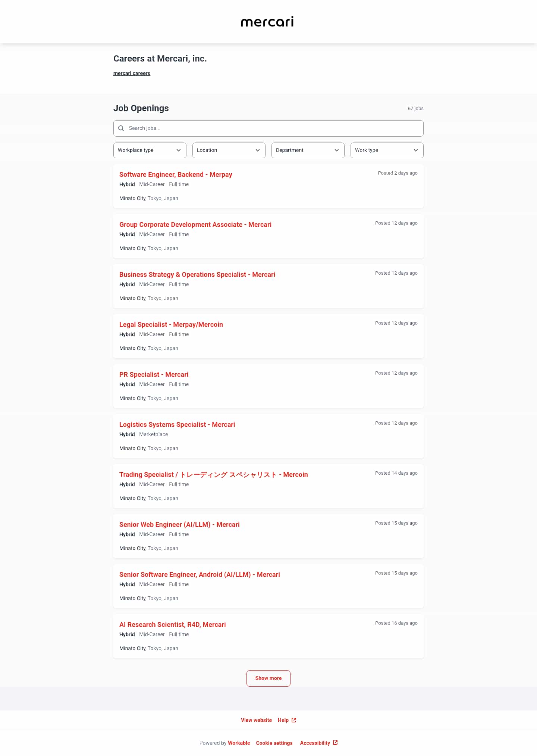The width and height of the screenshot is (537, 756).
Task: Focus the Search jobs input field
Action: coord(268,128)
